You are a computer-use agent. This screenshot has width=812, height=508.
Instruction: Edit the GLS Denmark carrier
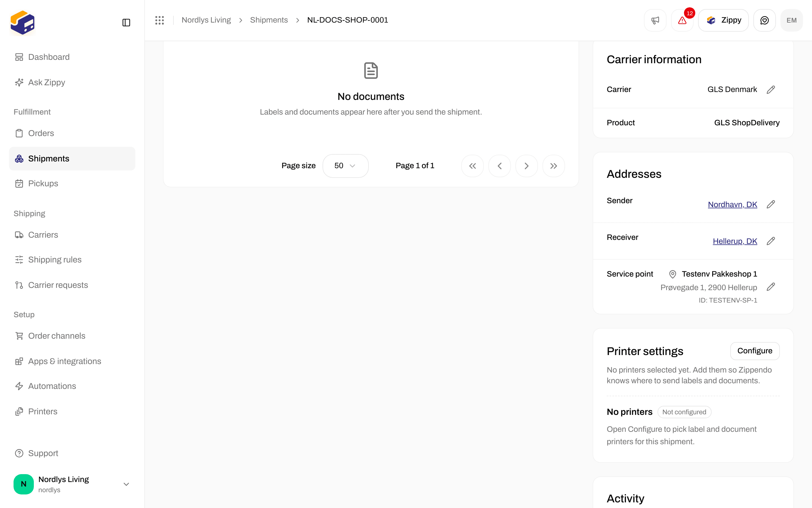click(x=771, y=89)
